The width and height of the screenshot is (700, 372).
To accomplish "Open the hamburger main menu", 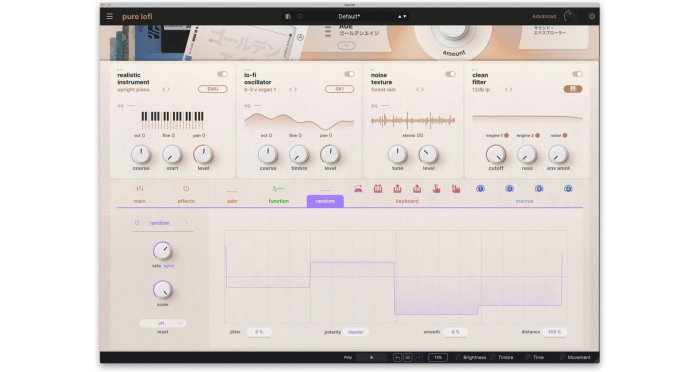I will coord(109,17).
